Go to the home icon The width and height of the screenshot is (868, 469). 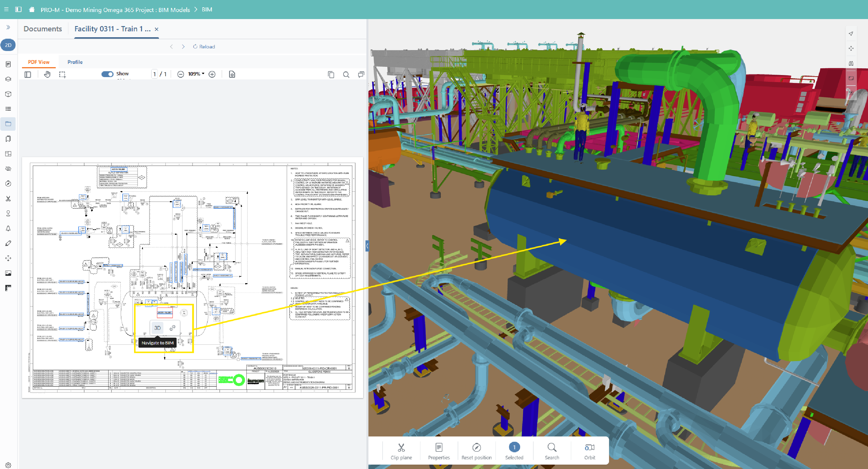click(32, 9)
